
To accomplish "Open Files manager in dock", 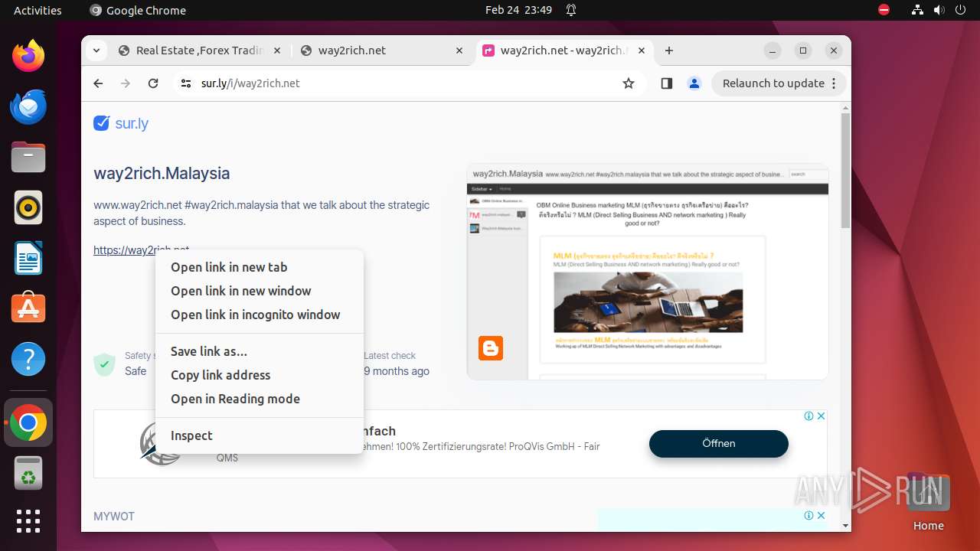I will click(28, 157).
